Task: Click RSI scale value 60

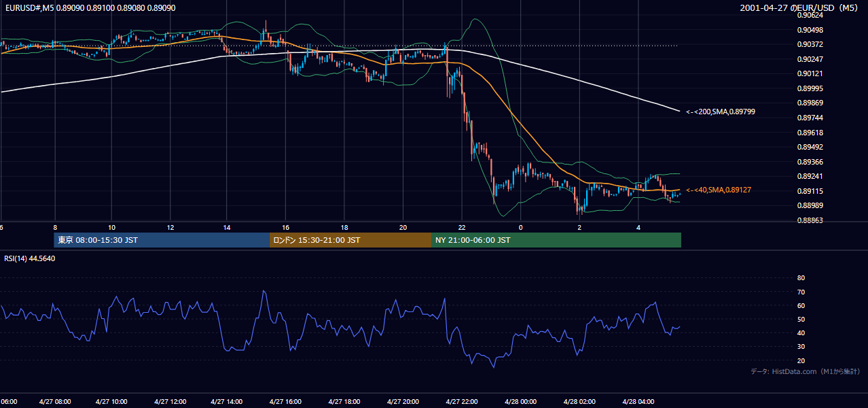Action: [801, 305]
